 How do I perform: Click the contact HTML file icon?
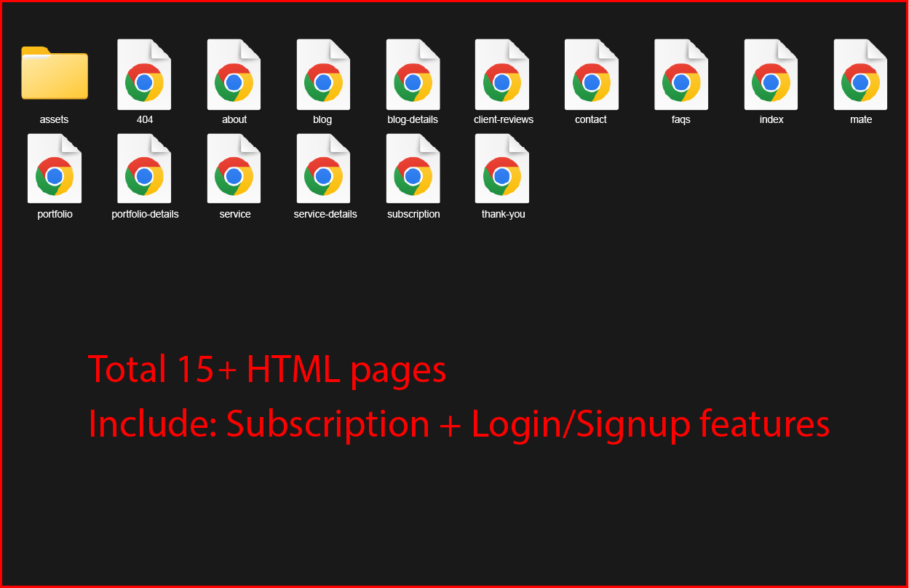click(x=592, y=74)
